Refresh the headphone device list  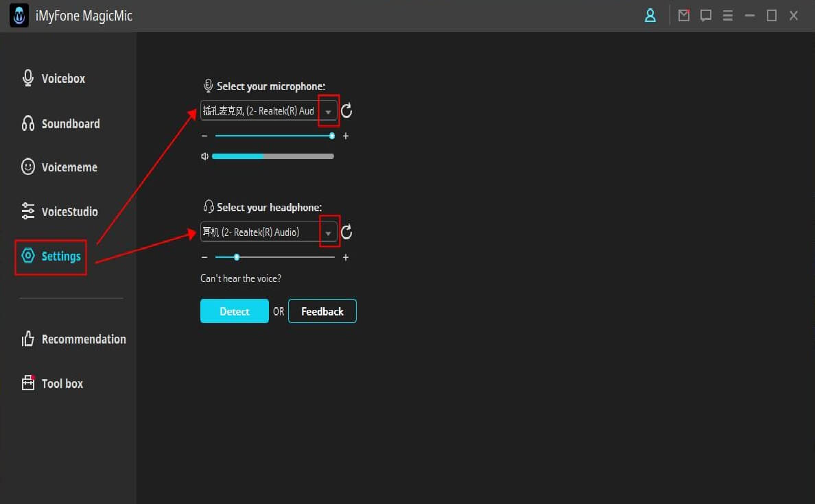coord(346,232)
